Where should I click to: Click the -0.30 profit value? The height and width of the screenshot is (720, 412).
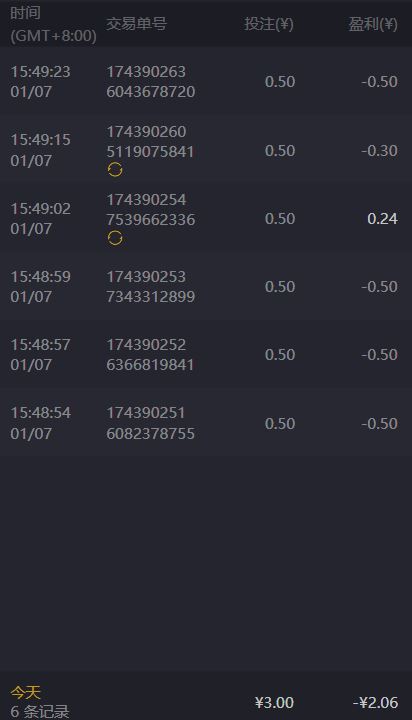379,151
